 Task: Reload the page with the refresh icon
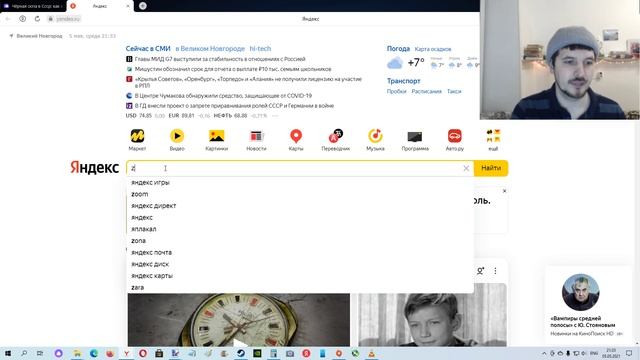37,19
